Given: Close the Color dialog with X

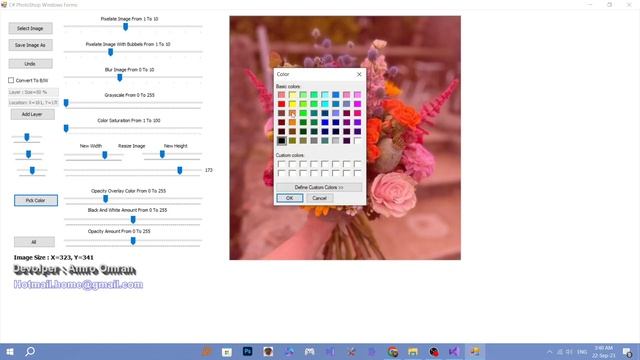Looking at the screenshot, I should click(359, 74).
